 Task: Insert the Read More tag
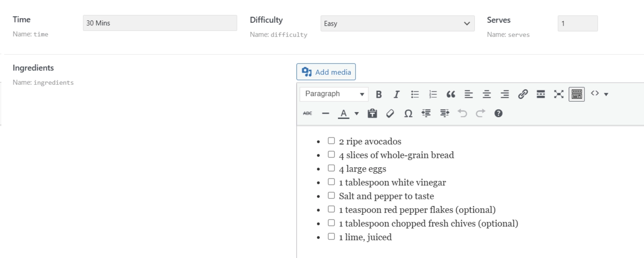(541, 94)
